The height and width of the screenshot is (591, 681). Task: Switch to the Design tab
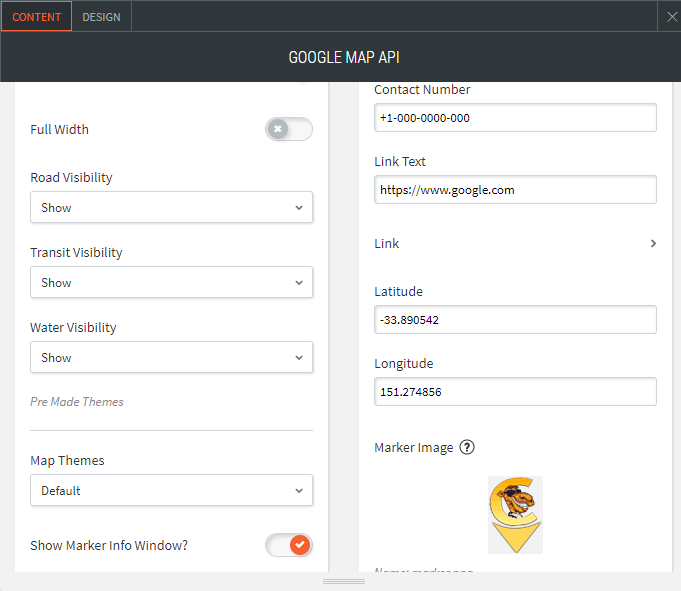[x=101, y=17]
